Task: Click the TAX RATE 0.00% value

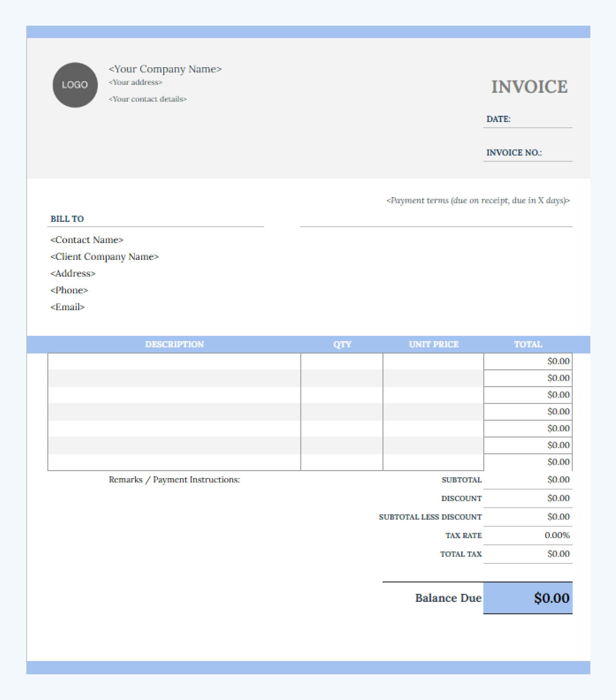Action: tap(557, 535)
